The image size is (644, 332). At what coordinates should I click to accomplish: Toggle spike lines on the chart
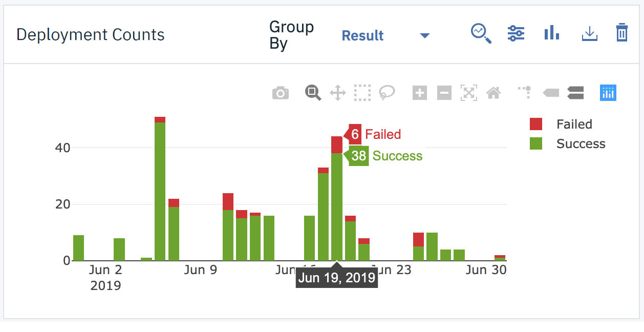point(525,93)
